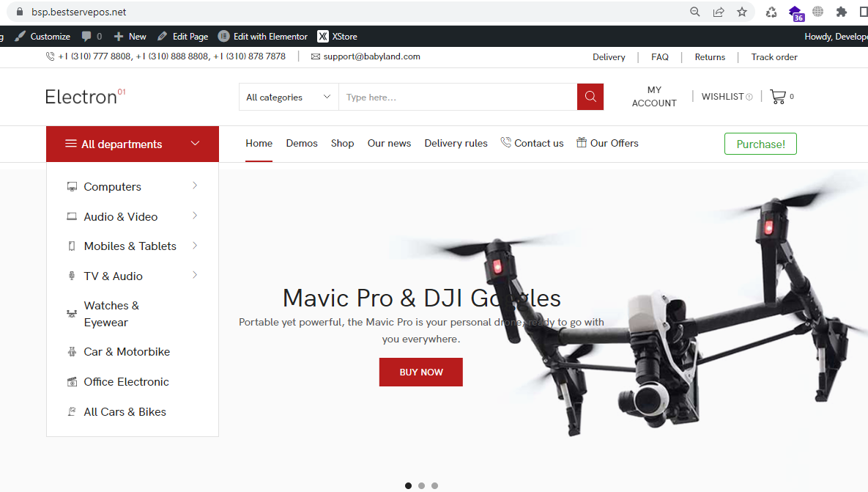Open the WISHLIST link
868x492 pixels.
tap(722, 96)
